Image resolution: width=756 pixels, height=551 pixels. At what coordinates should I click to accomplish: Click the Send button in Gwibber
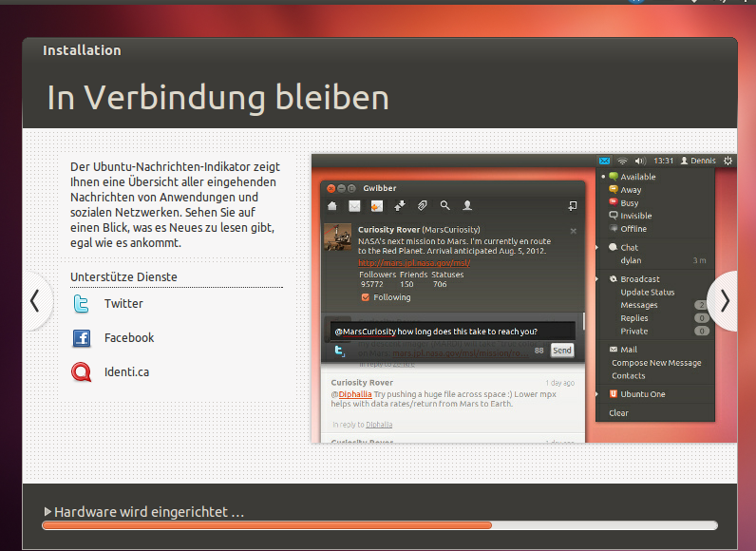[562, 351]
